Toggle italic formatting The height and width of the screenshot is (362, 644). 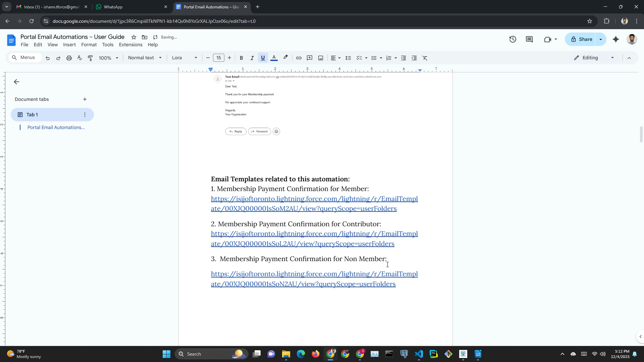(252, 58)
